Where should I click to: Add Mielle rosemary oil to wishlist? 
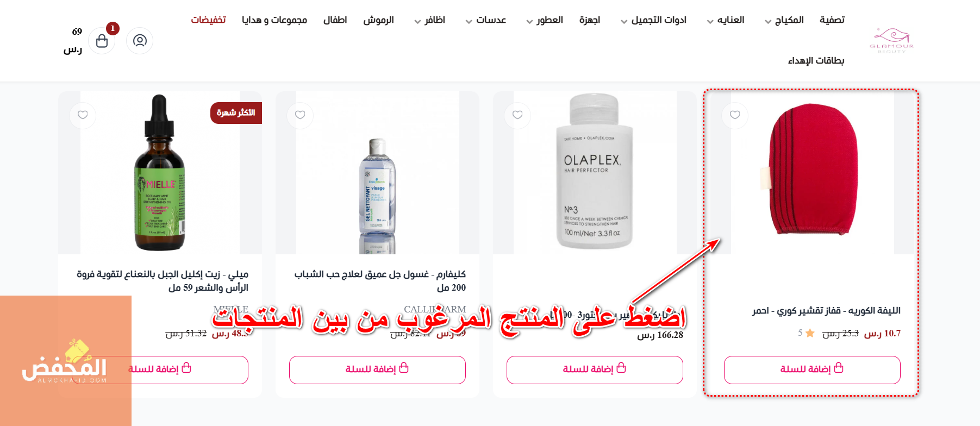pos(83,115)
